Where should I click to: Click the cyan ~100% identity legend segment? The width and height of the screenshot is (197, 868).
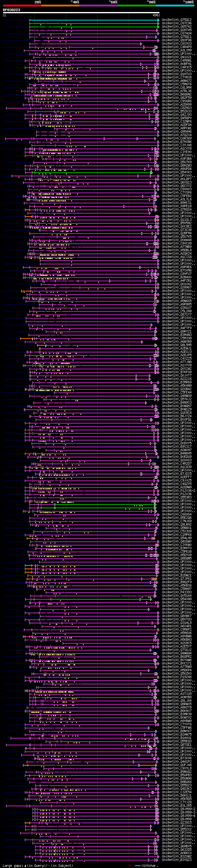click(175, 6)
